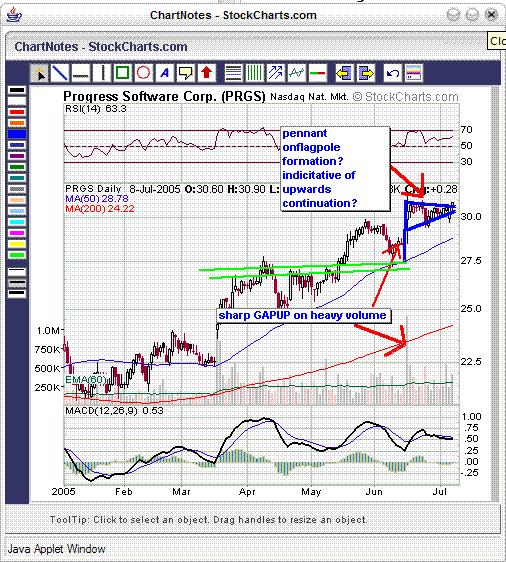This screenshot has width=506, height=562.
Task: Click the undo arrow icon
Action: [392, 73]
